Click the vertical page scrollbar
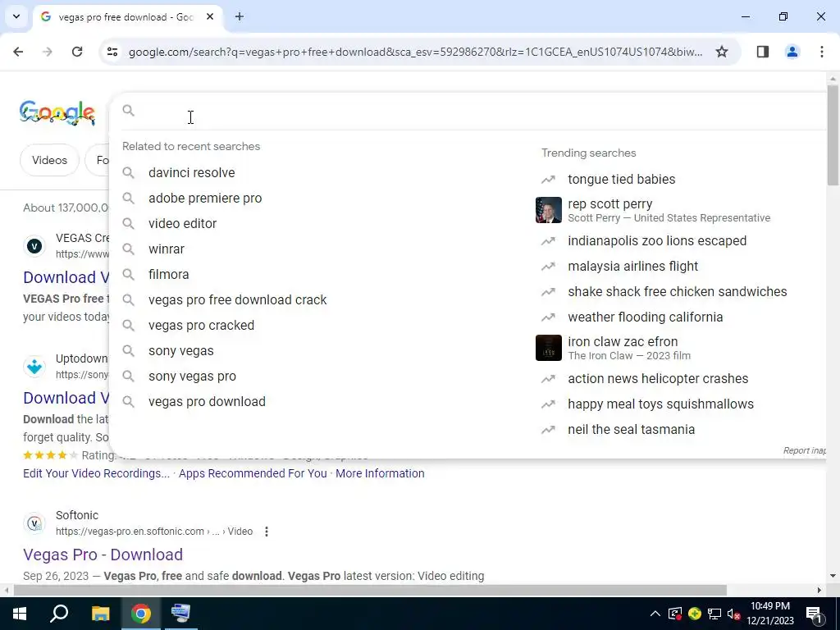This screenshot has width=840, height=630. [833, 135]
